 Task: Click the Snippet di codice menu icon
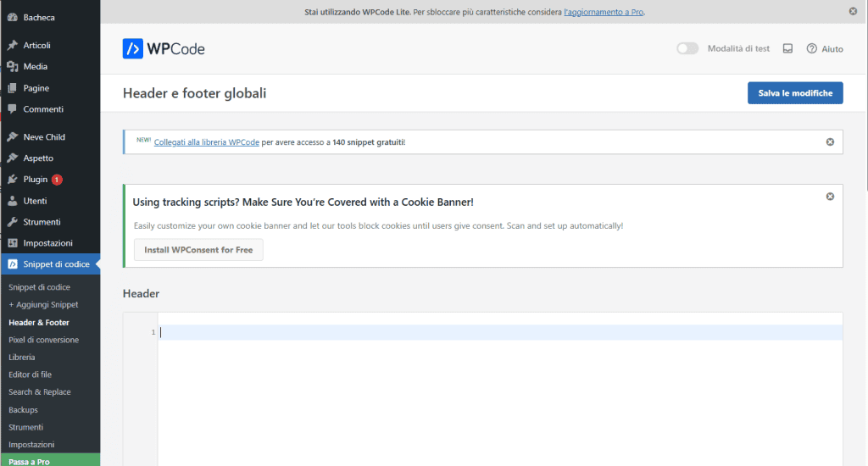[12, 264]
